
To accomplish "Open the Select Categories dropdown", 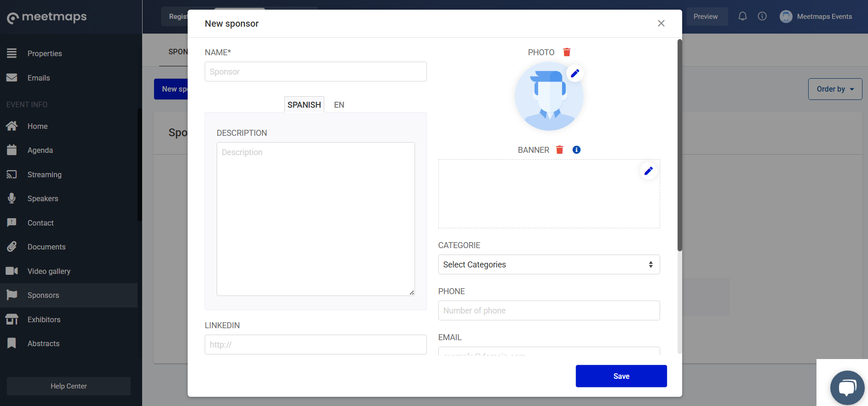I will (x=548, y=265).
